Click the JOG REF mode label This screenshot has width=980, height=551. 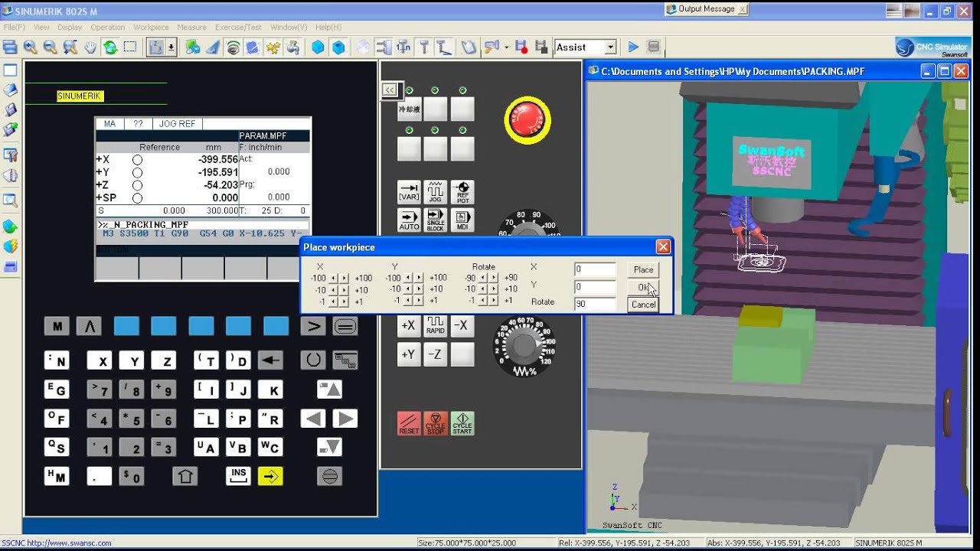(x=177, y=123)
